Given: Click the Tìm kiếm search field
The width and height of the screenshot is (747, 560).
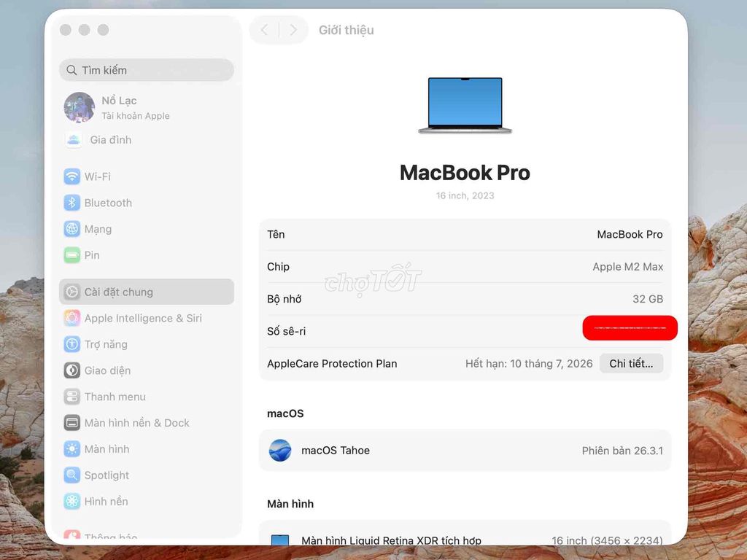Looking at the screenshot, I should click(146, 70).
